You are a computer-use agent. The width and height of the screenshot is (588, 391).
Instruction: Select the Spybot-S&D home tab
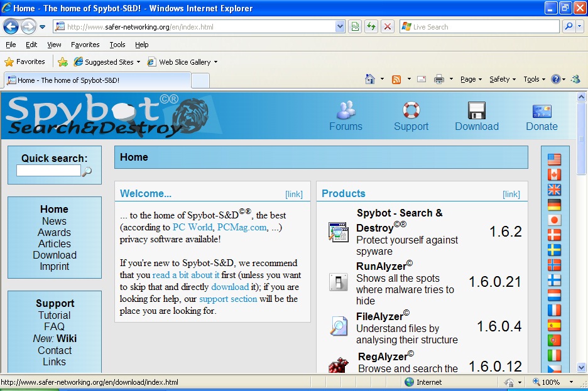[97, 80]
